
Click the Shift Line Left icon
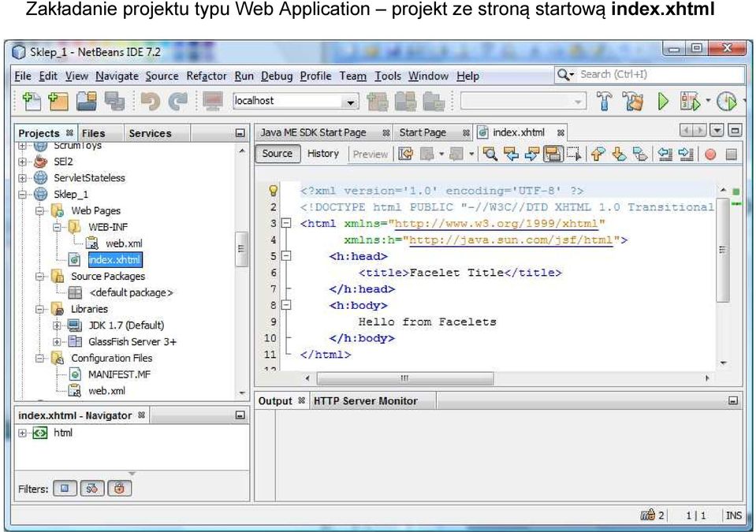coord(665,154)
